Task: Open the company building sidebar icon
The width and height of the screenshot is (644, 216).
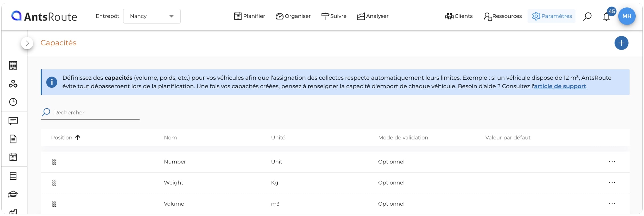Action: 13,65
